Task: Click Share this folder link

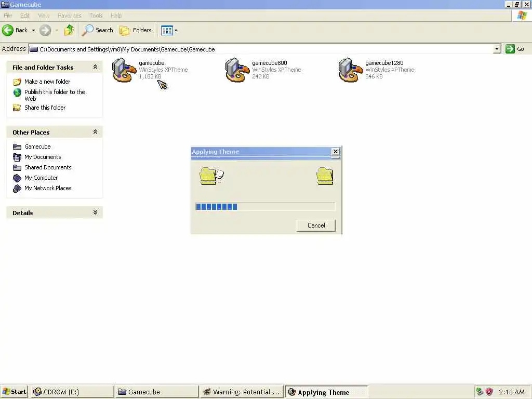Action: (45, 108)
